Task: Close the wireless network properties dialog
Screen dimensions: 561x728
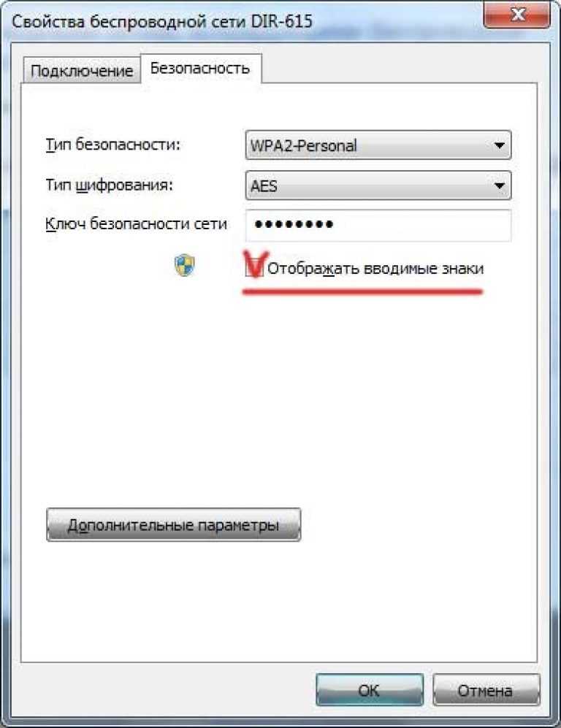Action: coord(517,15)
